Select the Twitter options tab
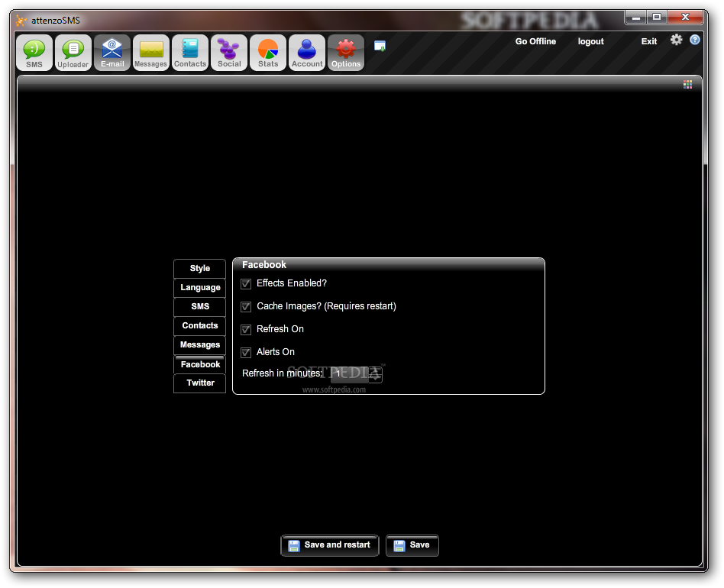724x588 pixels. coord(200,383)
